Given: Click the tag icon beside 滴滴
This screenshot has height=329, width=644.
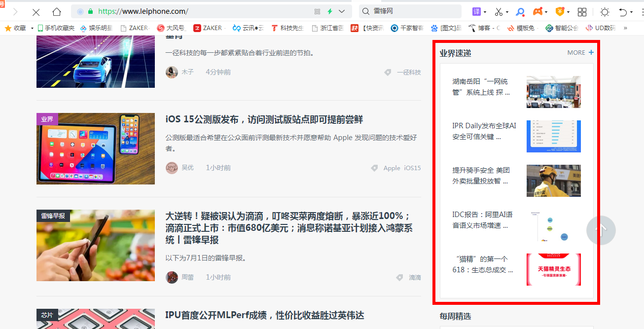Looking at the screenshot, I should (399, 278).
